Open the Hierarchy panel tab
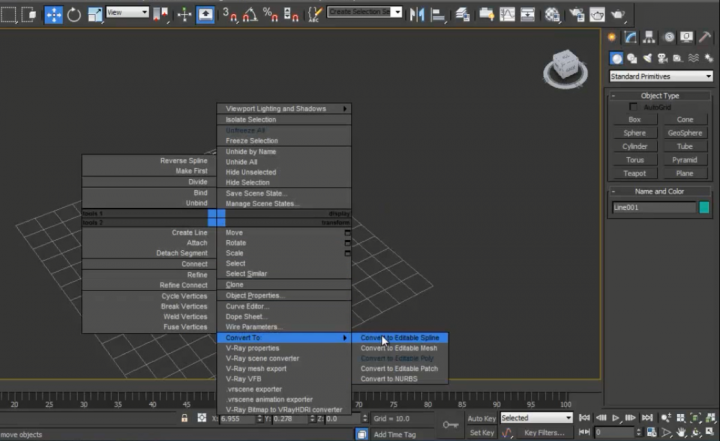 point(648,38)
